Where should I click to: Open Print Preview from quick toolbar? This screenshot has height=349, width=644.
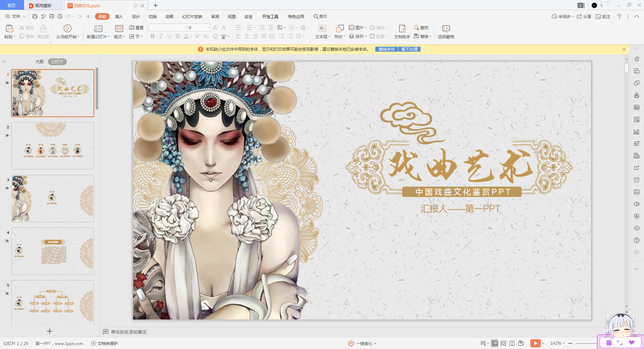coord(60,16)
